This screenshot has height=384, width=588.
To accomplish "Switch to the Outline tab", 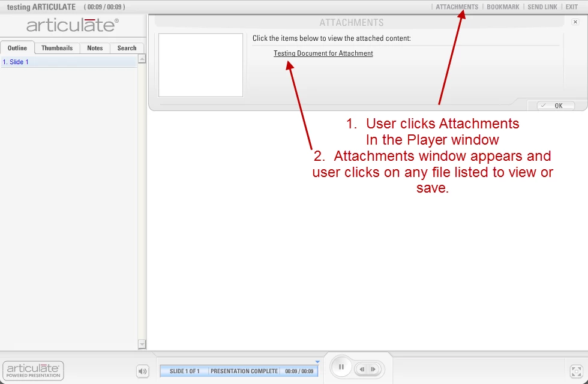I will click(17, 48).
